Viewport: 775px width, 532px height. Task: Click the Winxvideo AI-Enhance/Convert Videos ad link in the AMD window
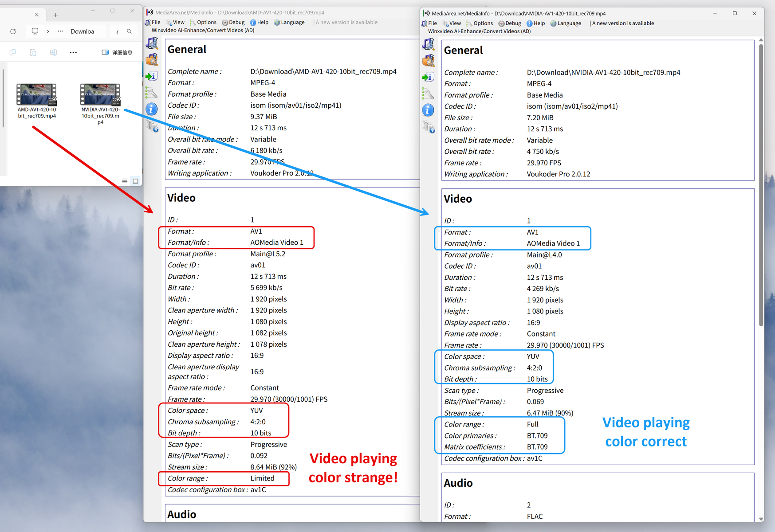coord(203,31)
